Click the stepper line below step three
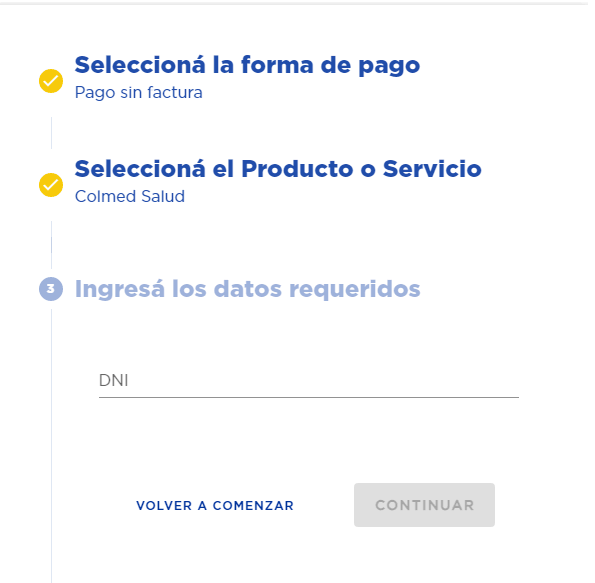595x583 pixels. coord(51,446)
